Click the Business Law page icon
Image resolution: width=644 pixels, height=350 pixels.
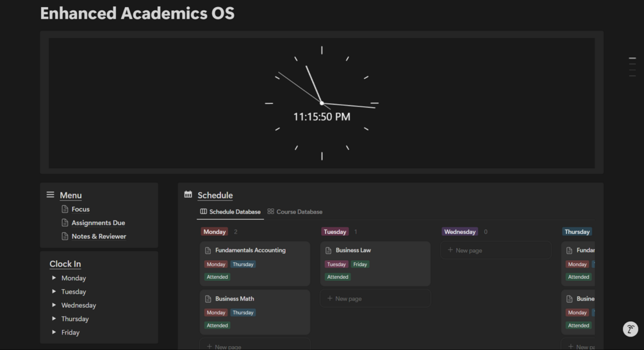pyautogui.click(x=328, y=250)
